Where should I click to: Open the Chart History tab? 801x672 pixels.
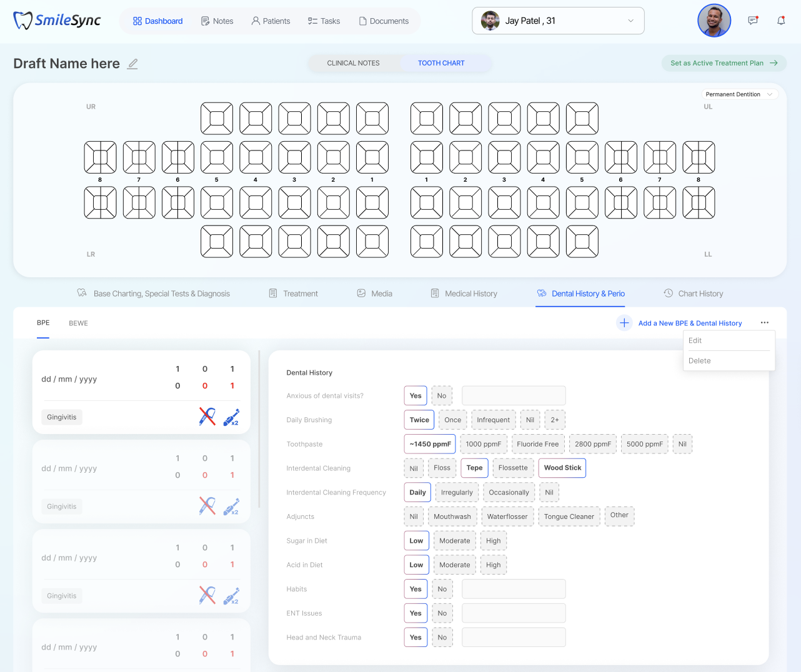694,294
